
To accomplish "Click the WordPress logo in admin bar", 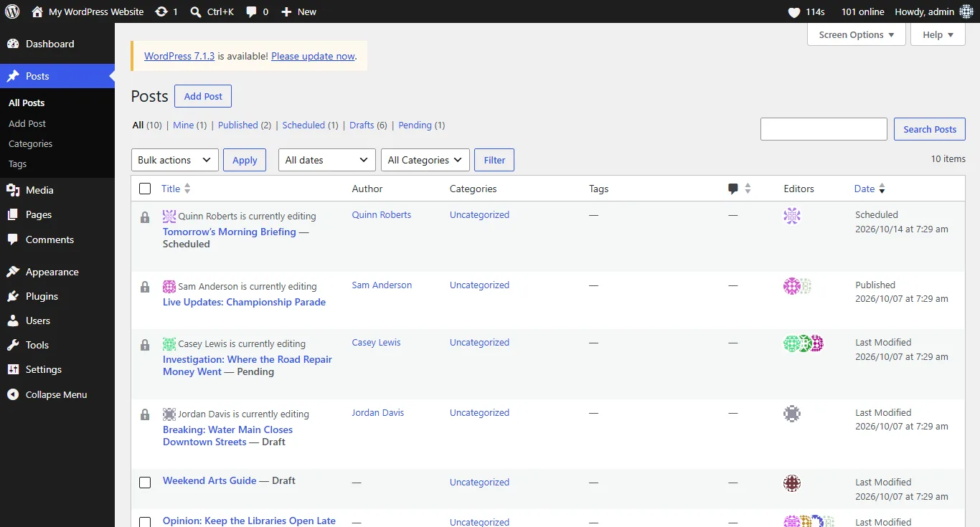I will tap(12, 11).
